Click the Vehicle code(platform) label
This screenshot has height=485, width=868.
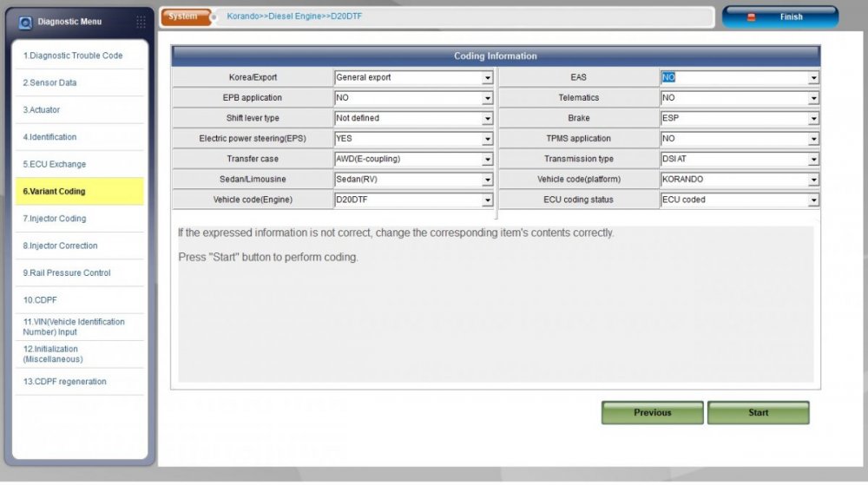pyautogui.click(x=578, y=180)
